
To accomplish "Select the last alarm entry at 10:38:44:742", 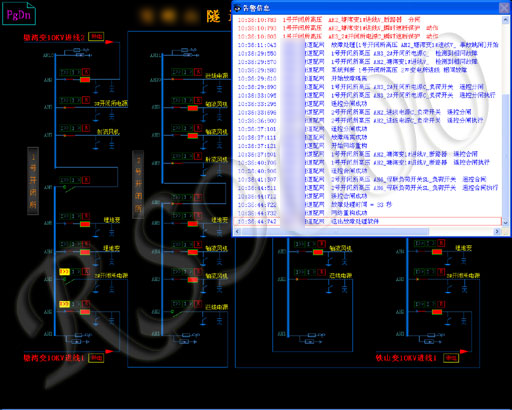I will (x=368, y=221).
